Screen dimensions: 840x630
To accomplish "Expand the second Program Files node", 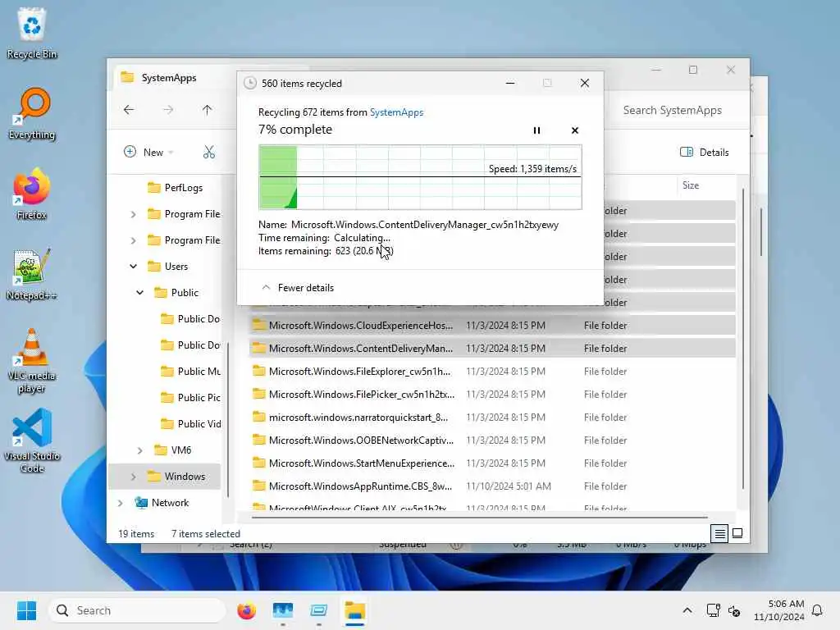I will (134, 240).
